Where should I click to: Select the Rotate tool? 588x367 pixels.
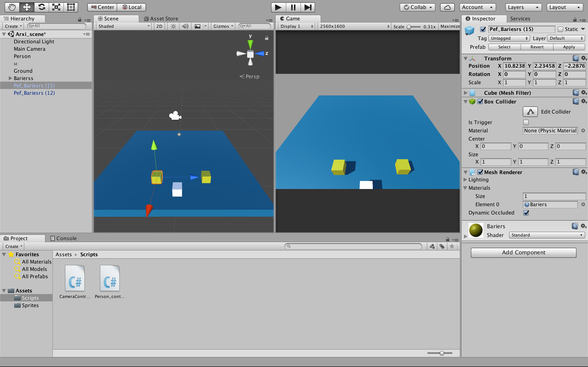click(x=42, y=7)
